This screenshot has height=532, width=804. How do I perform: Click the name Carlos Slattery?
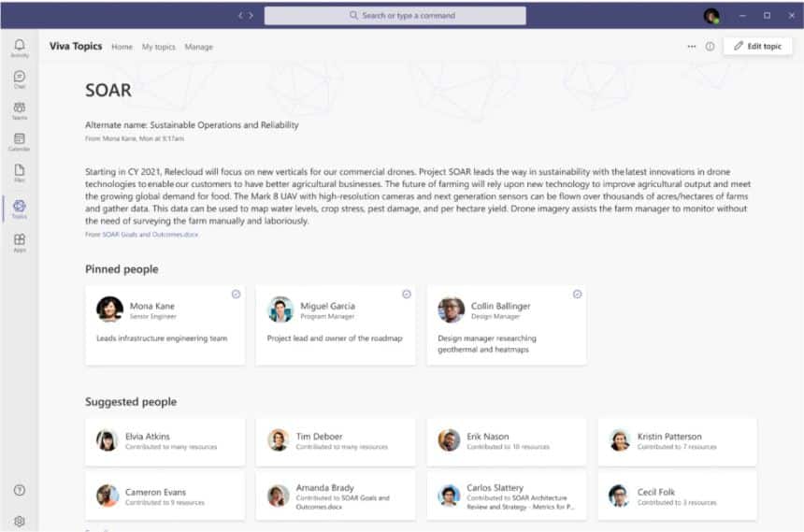[x=495, y=487]
